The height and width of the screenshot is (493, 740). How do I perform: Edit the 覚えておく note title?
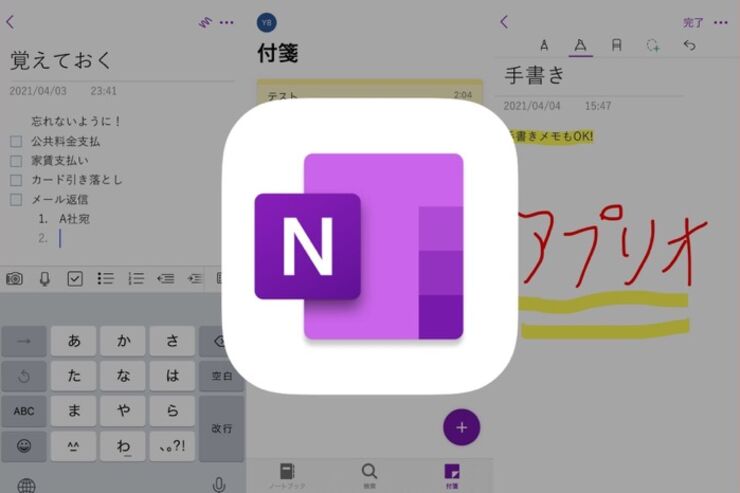(61, 60)
